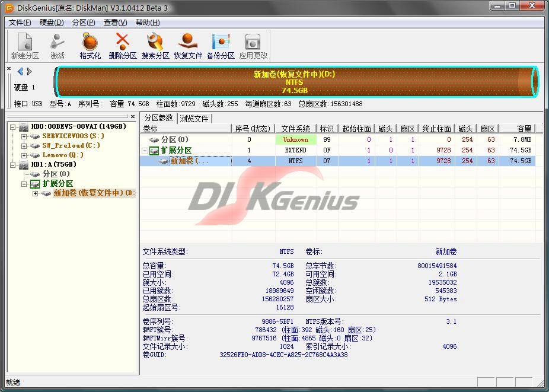Select 分区(0) under HD1 in tree

tap(56, 174)
